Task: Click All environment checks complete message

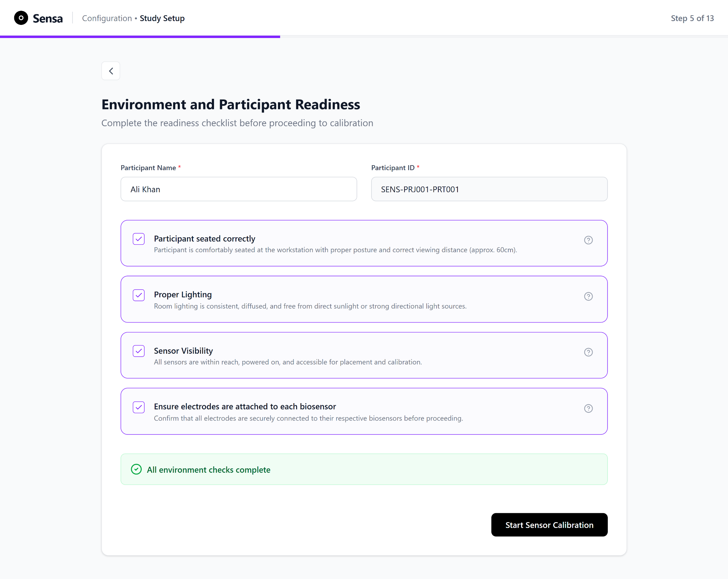Action: tap(209, 470)
